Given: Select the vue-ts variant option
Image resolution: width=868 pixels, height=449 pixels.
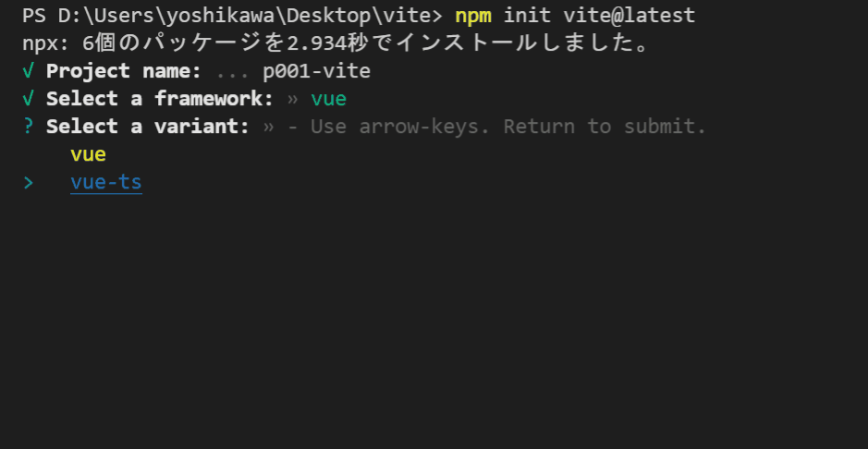Looking at the screenshot, I should click(x=106, y=182).
